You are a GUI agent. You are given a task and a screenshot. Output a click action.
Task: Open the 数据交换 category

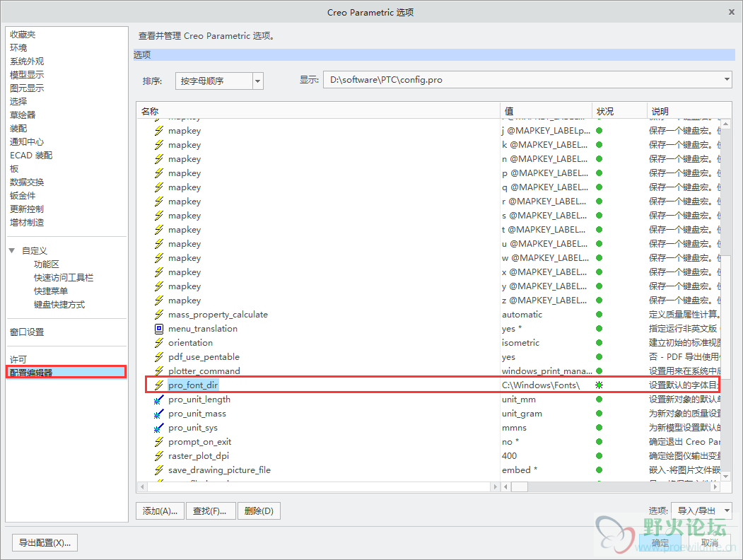click(27, 182)
